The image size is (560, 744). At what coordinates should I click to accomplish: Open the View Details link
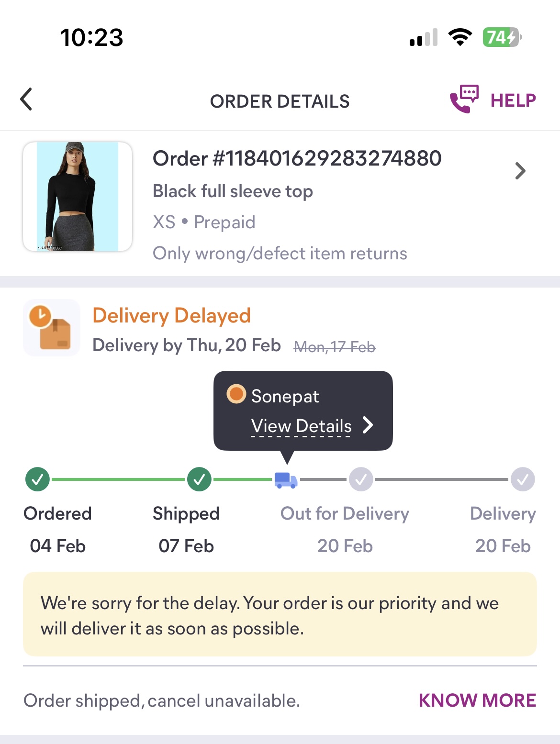[x=302, y=426]
